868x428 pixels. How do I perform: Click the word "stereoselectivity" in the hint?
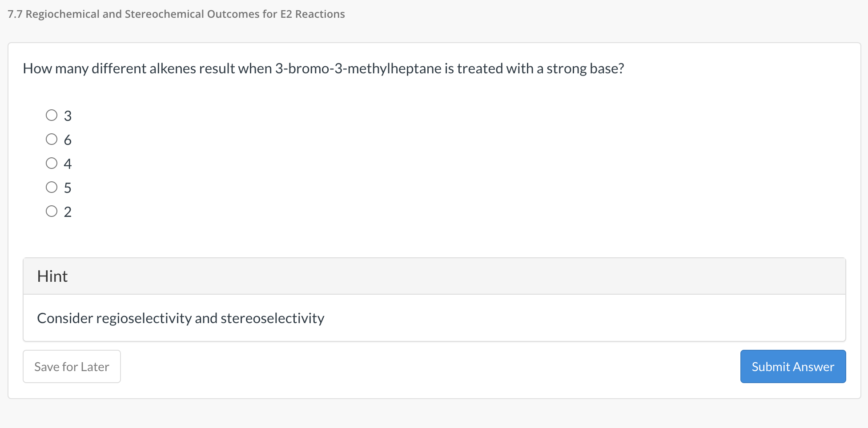coord(272,318)
